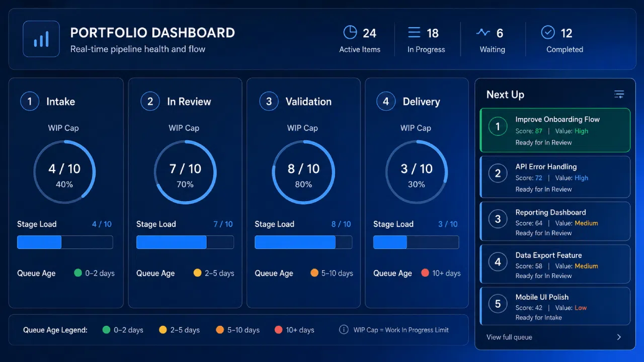Click the In Review stage heading
Viewport: 644px width, 362px height.
189,102
